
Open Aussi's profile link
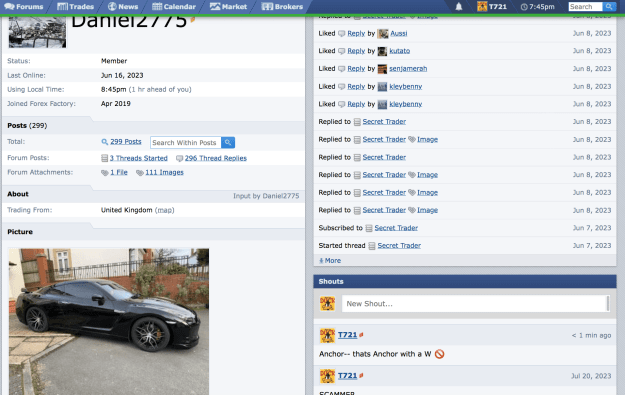tap(399, 33)
